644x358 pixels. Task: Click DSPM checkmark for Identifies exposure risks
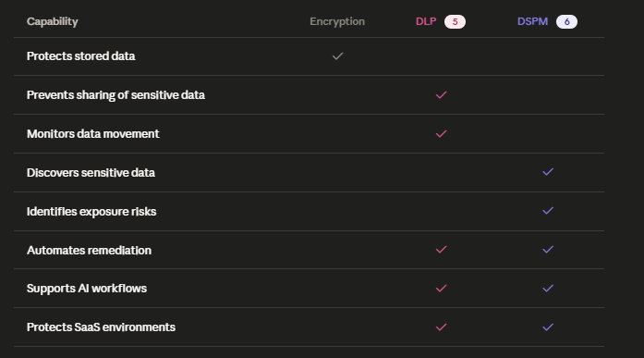[x=548, y=211]
